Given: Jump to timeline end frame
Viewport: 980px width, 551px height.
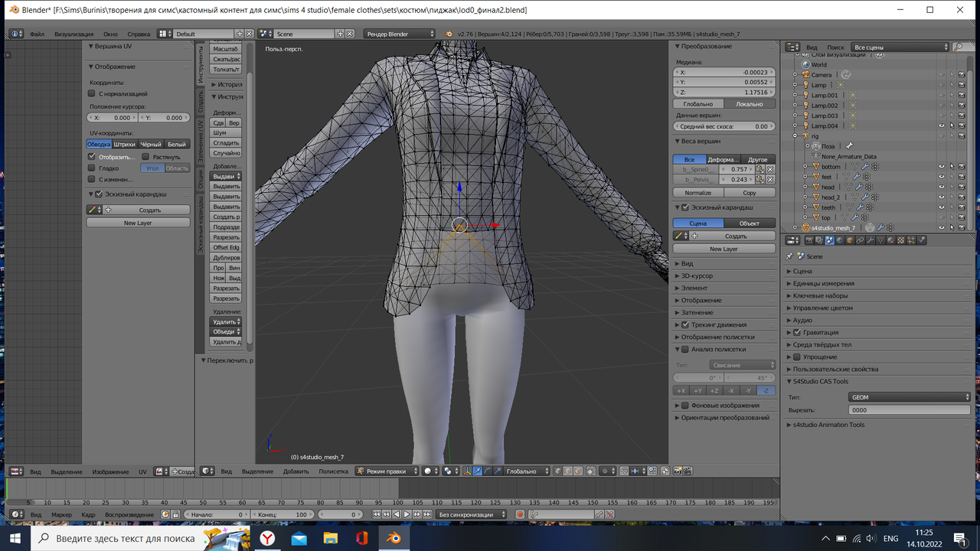Looking at the screenshot, I should [427, 514].
